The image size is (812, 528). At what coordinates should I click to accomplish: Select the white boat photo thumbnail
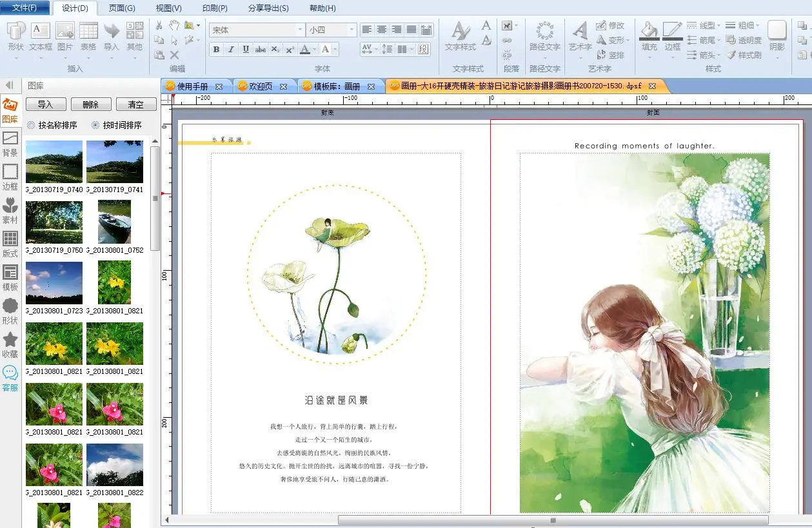point(114,221)
